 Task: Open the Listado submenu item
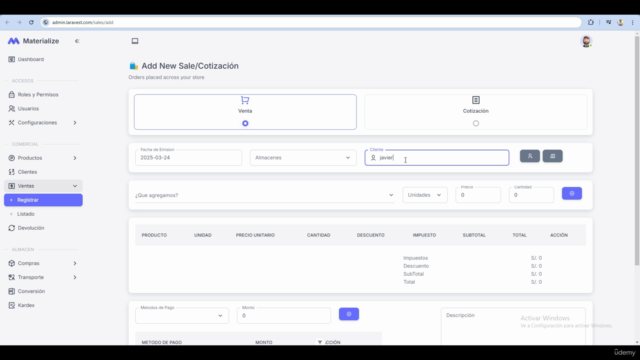(43, 214)
